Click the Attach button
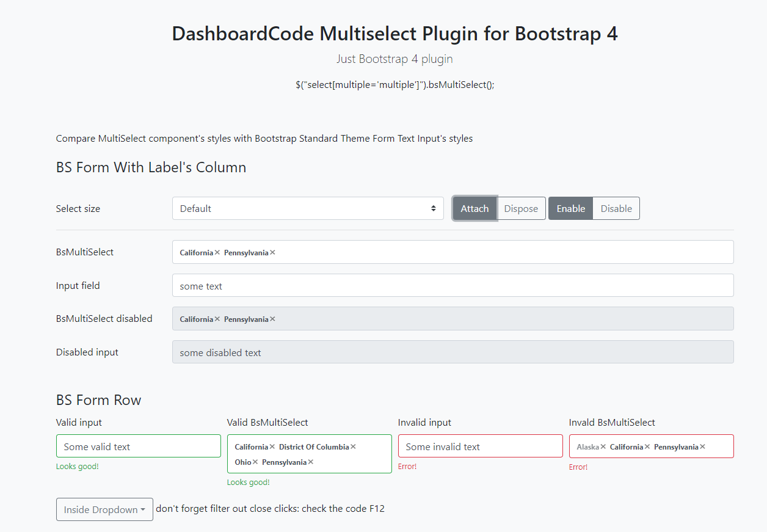The height and width of the screenshot is (532, 767). pos(474,208)
